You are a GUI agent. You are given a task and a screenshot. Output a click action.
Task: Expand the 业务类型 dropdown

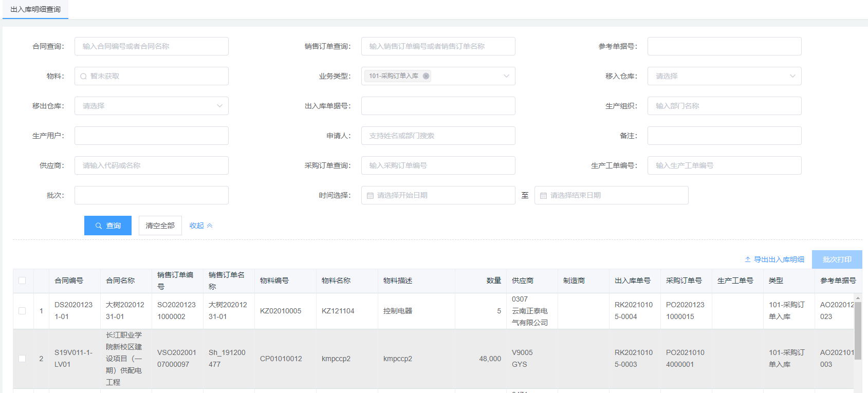coord(506,76)
